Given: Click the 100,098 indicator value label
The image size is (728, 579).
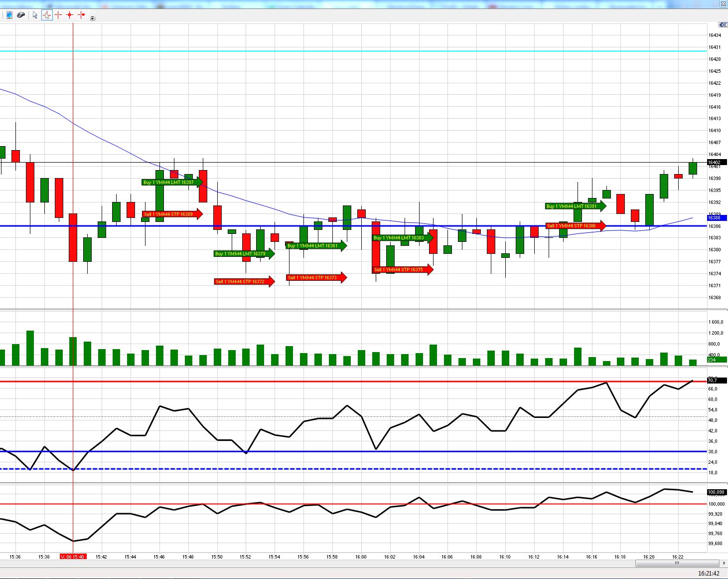Looking at the screenshot, I should coord(717,492).
